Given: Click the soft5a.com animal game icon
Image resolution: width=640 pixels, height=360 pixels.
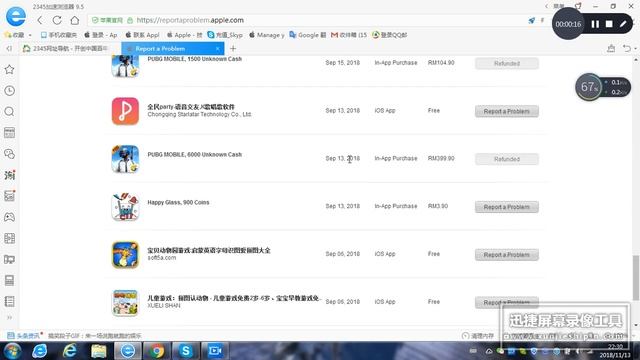Looking at the screenshot, I should pyautogui.click(x=125, y=255).
